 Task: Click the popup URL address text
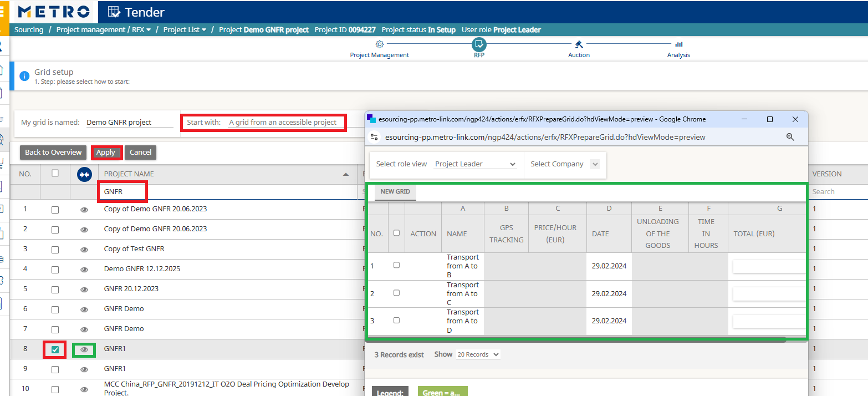click(545, 137)
